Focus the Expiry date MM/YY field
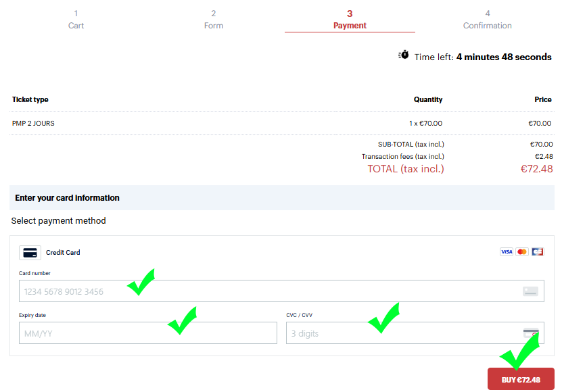 pyautogui.click(x=148, y=333)
